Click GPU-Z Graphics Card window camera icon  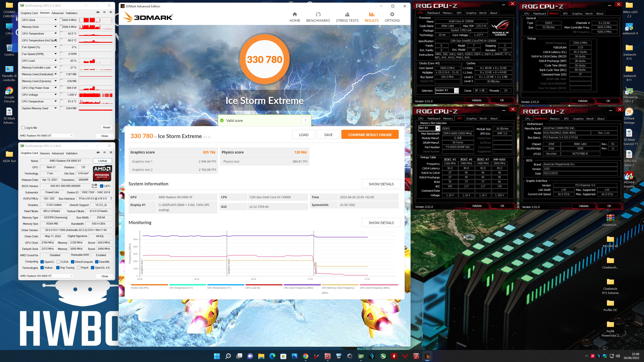point(98,152)
